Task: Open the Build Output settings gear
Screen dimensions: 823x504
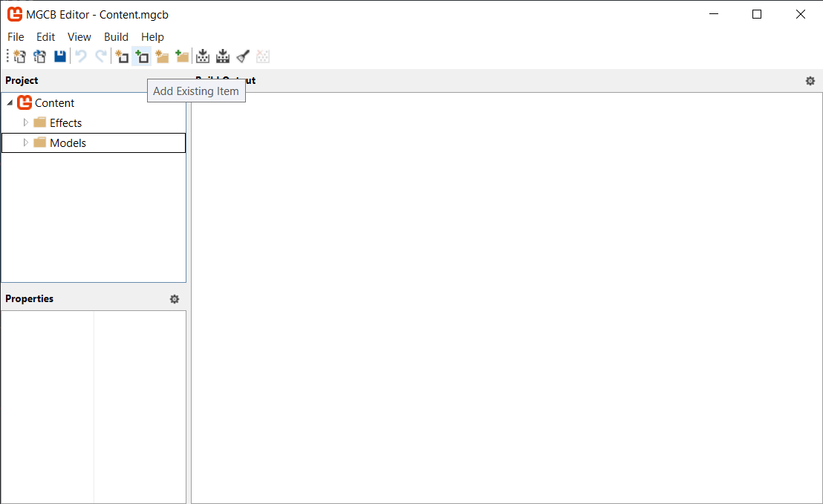Action: (810, 81)
